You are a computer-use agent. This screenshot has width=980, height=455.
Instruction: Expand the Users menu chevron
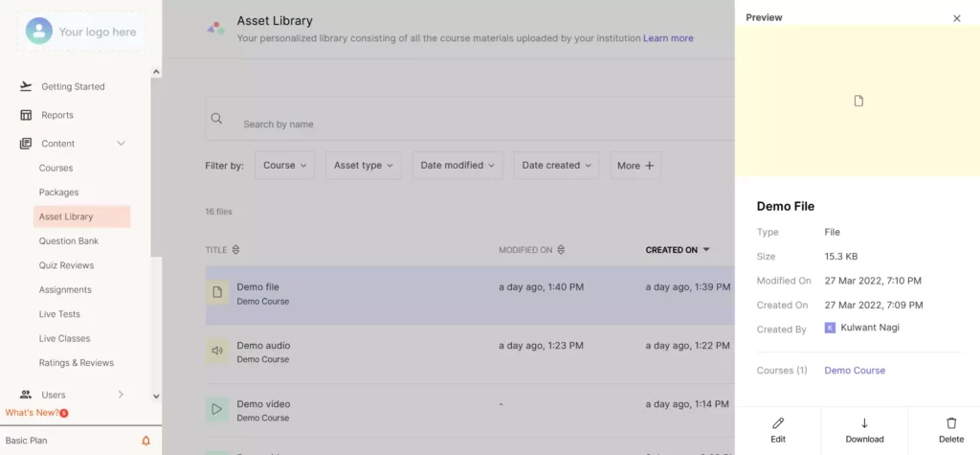pyautogui.click(x=122, y=395)
